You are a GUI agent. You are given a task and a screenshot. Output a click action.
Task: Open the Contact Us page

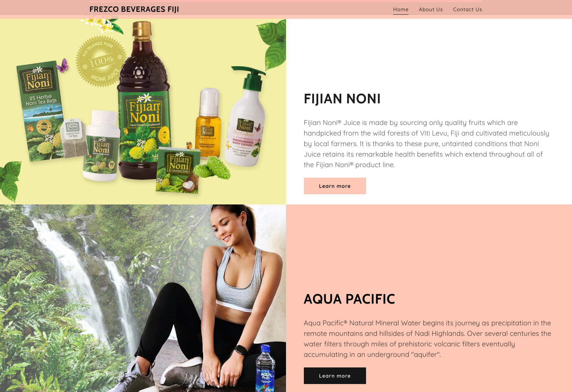coord(467,10)
